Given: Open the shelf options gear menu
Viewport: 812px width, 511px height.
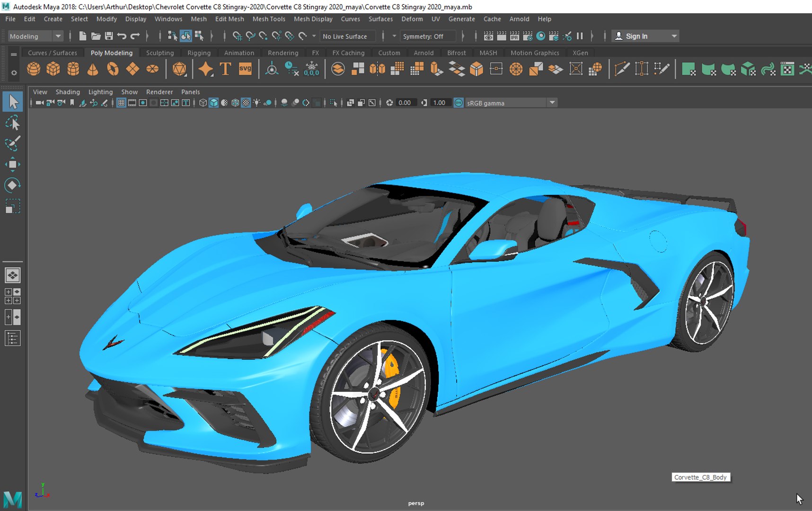Looking at the screenshot, I should [14, 72].
